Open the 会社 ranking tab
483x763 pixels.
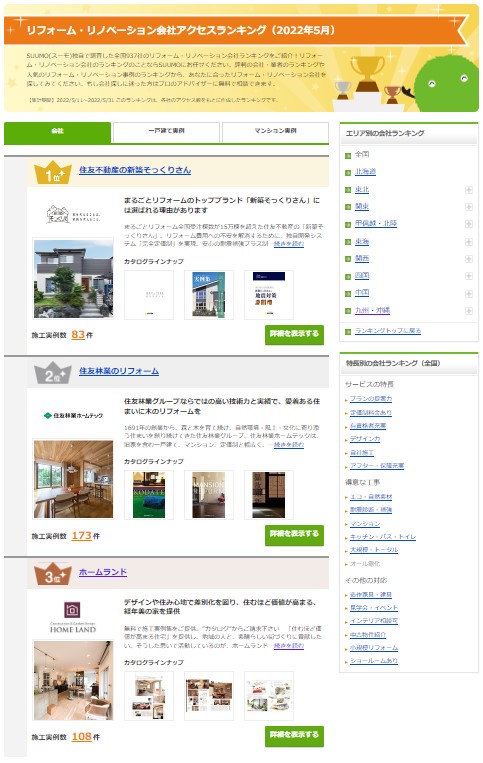tap(57, 132)
